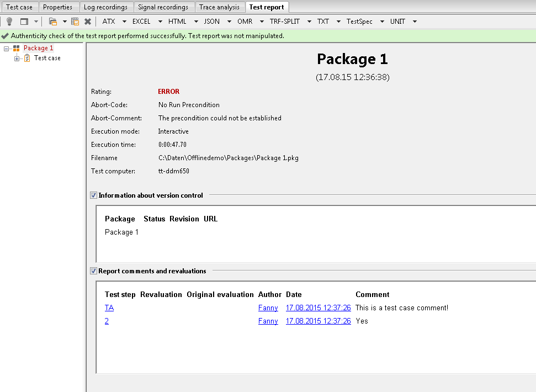This screenshot has width=536, height=392.
Task: Open the dropdown beside the folder icon
Action: click(64, 22)
